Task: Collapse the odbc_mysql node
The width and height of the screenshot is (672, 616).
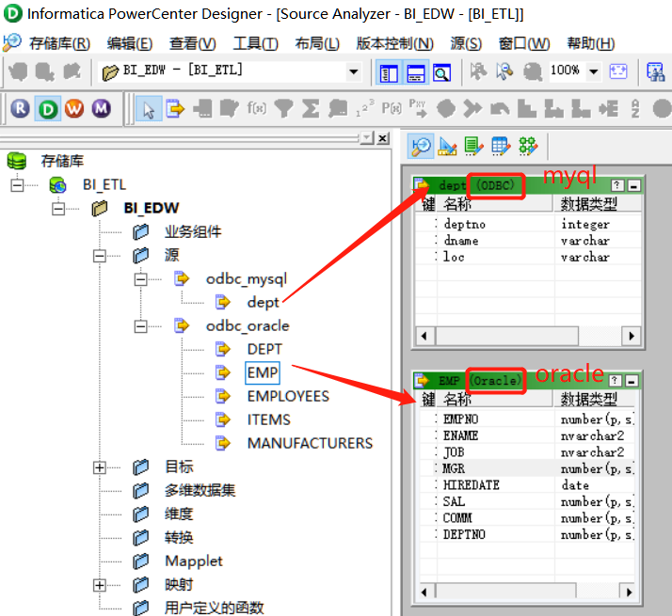Action: (140, 279)
